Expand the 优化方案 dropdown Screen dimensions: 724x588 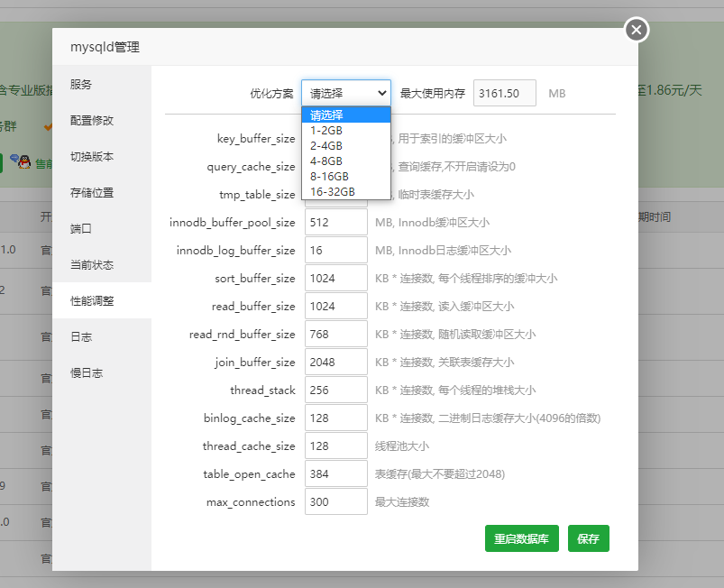coord(346,93)
